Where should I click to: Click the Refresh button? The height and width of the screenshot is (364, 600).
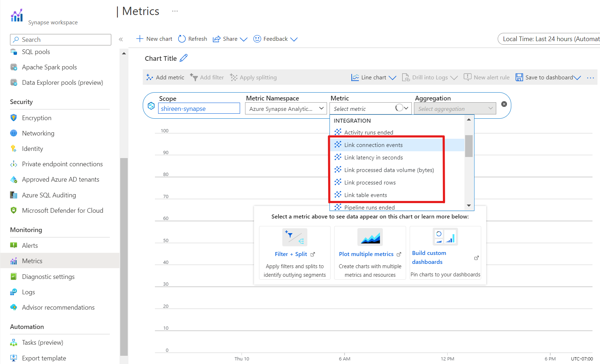(x=192, y=39)
